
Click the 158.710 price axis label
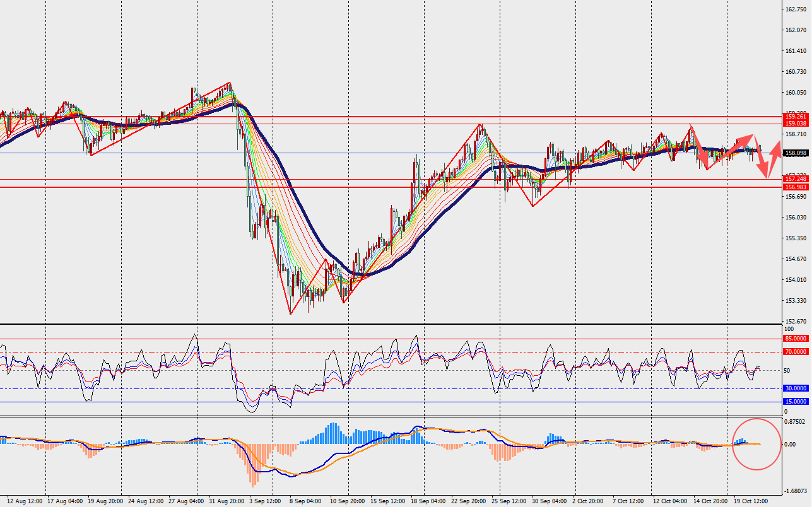pos(796,134)
